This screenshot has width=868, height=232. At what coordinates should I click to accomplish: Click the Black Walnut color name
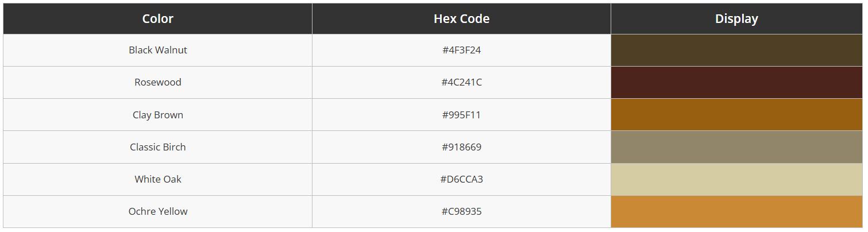pyautogui.click(x=158, y=50)
